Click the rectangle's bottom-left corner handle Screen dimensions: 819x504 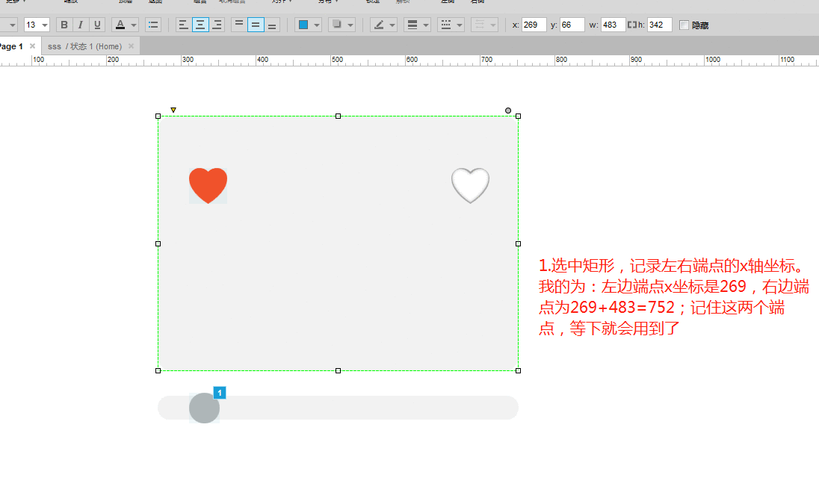tap(158, 370)
